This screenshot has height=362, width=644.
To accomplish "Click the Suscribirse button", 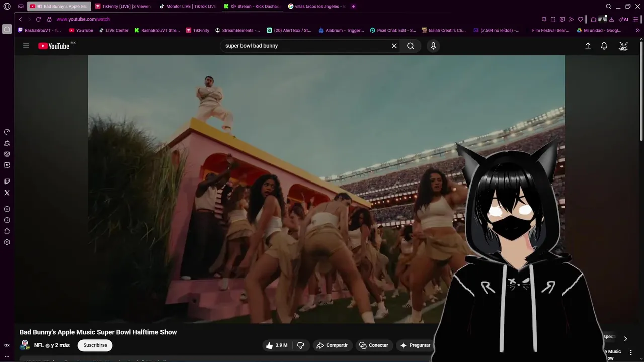I will 95,345.
